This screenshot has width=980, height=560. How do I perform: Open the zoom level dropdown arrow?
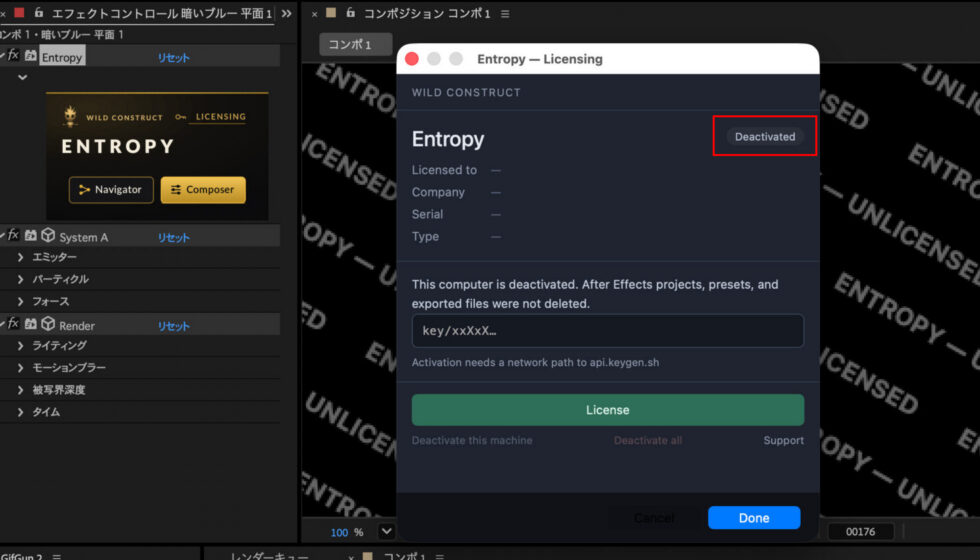point(386,531)
